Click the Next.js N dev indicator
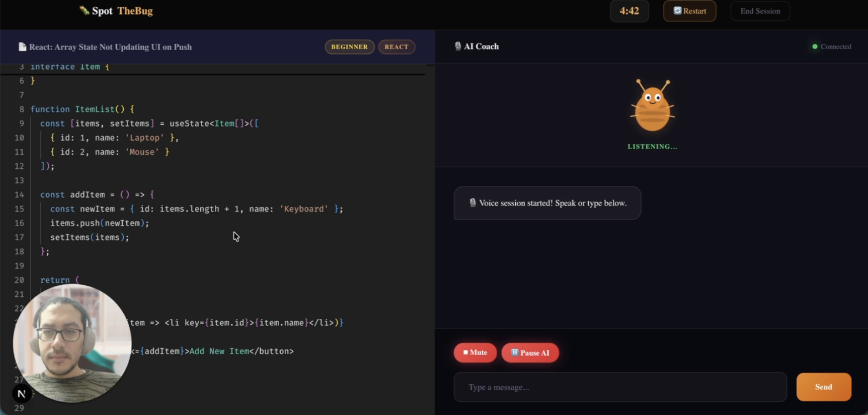Image resolution: width=868 pixels, height=415 pixels. [x=21, y=394]
